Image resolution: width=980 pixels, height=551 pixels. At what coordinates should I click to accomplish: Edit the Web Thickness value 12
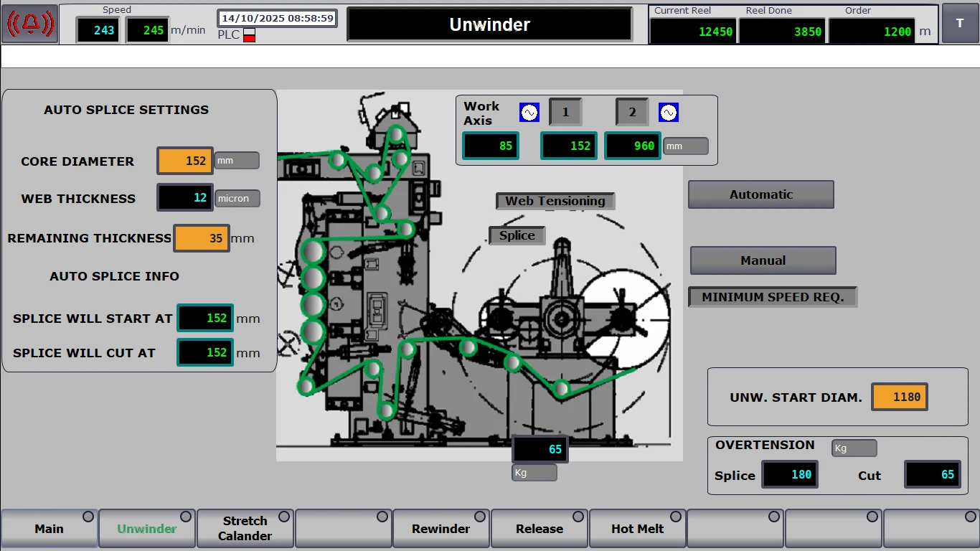[185, 198]
